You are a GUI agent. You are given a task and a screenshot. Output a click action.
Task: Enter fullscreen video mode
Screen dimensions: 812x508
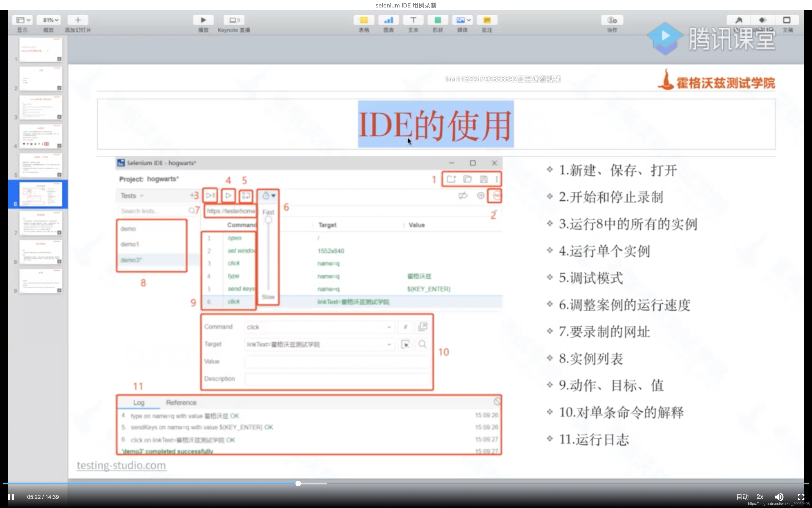[x=801, y=497]
